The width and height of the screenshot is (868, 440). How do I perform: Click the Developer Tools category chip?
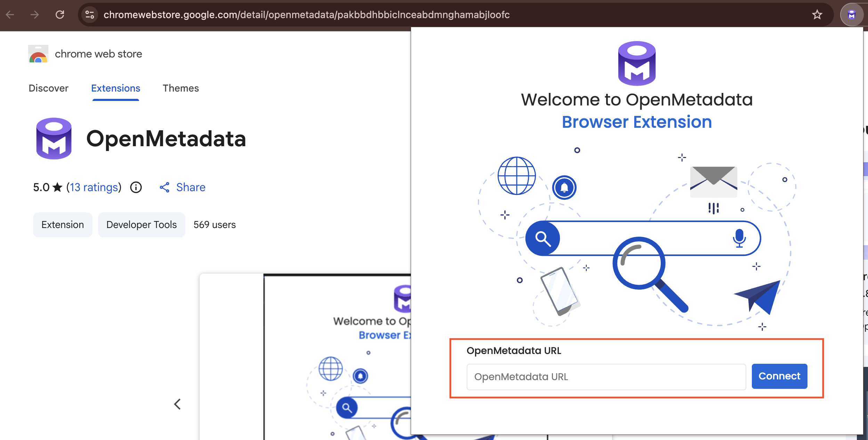point(142,225)
